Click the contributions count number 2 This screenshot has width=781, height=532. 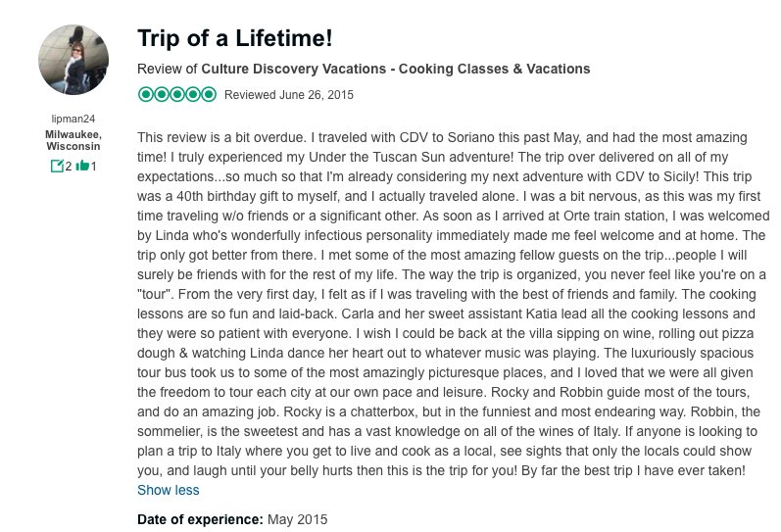(x=69, y=166)
